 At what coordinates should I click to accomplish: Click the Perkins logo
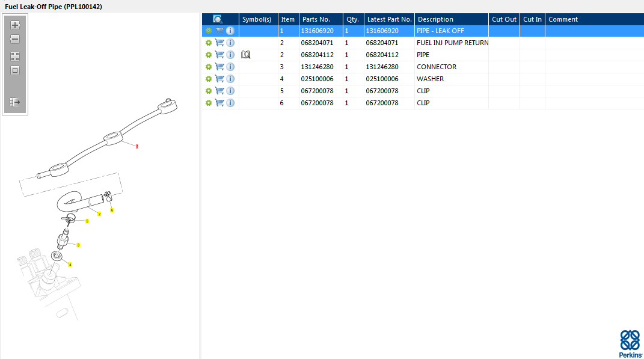click(630, 344)
